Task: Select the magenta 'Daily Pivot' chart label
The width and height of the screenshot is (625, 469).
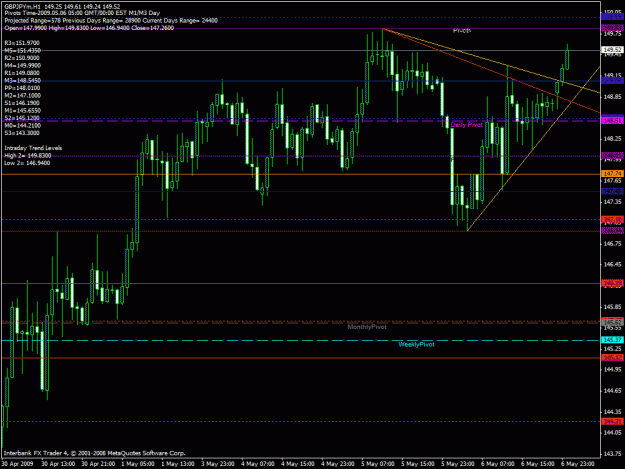Action: [466, 125]
